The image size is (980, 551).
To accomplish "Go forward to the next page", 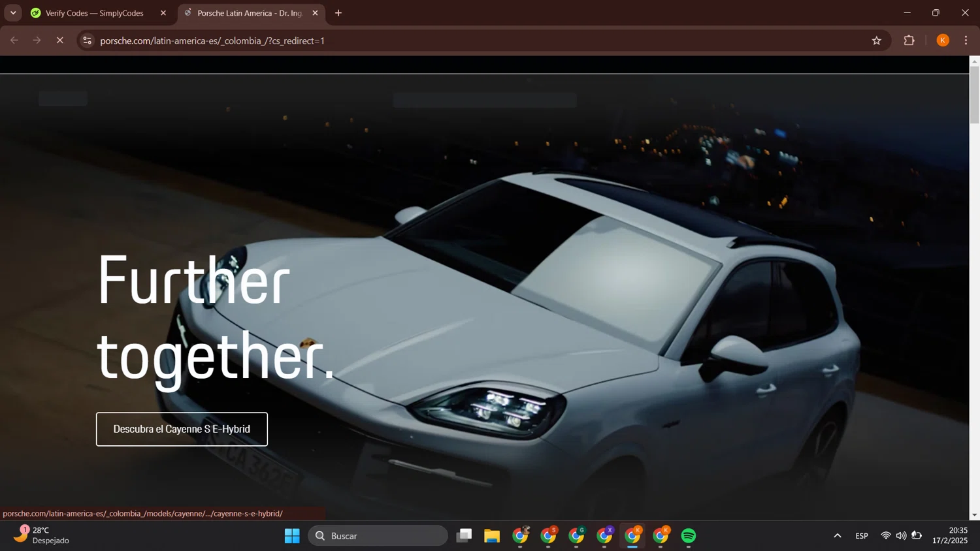I will pyautogui.click(x=37, y=40).
